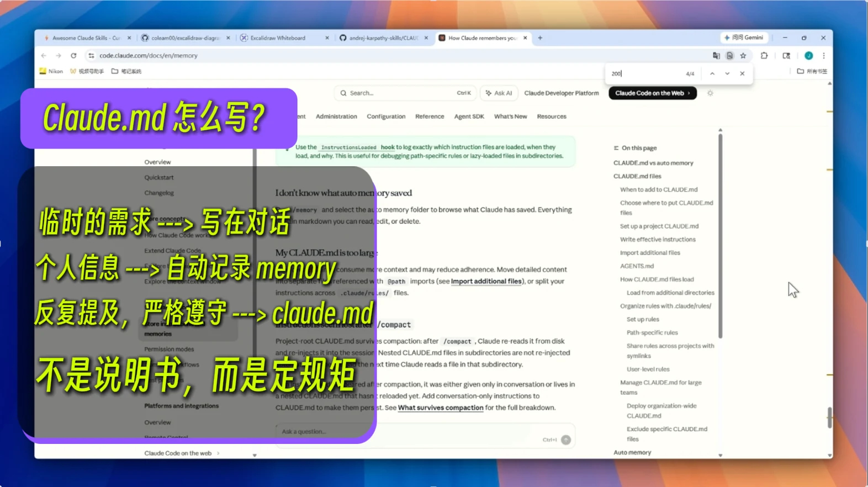The width and height of the screenshot is (868, 487).
Task: Follow the Import additional files link
Action: 486,281
